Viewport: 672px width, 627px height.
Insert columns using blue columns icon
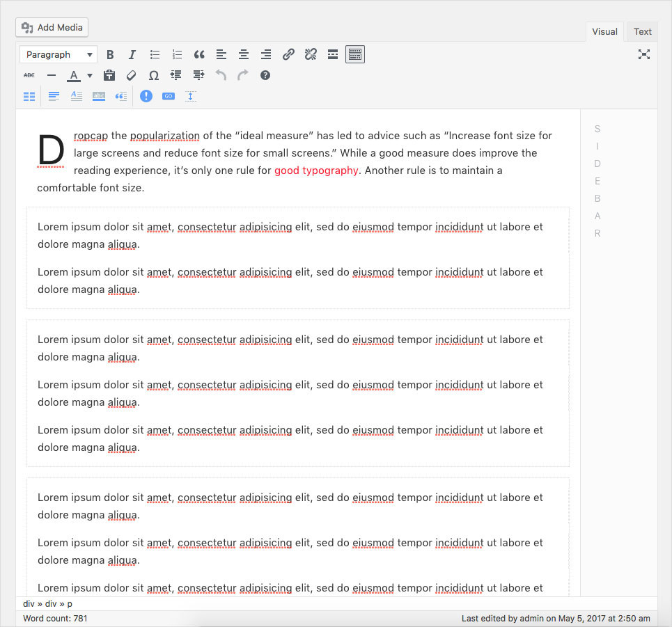pyautogui.click(x=29, y=96)
